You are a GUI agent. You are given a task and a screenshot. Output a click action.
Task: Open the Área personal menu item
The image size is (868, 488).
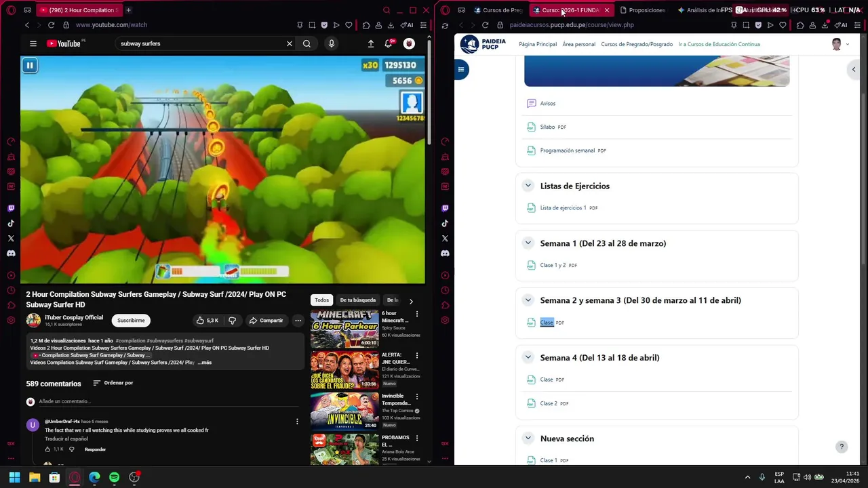click(x=578, y=44)
